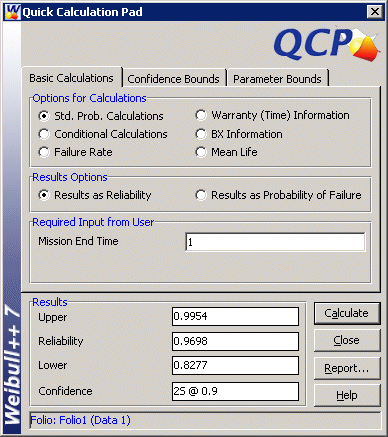The height and width of the screenshot is (437, 388).
Task: Click the Help button
Action: click(347, 395)
